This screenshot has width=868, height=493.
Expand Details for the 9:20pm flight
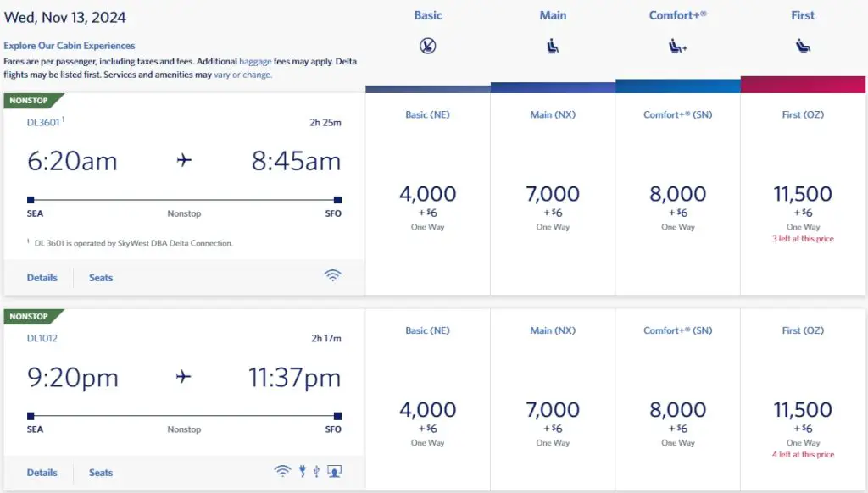(x=42, y=473)
